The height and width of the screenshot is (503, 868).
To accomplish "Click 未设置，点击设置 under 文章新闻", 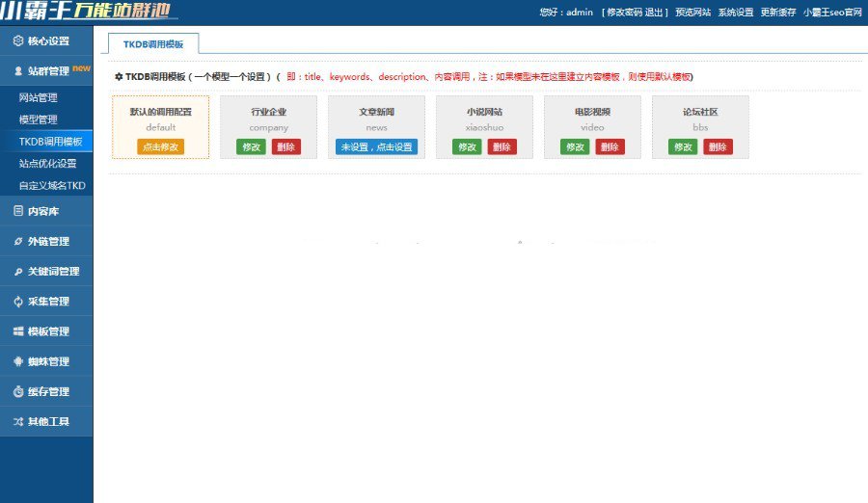I will pyautogui.click(x=376, y=147).
